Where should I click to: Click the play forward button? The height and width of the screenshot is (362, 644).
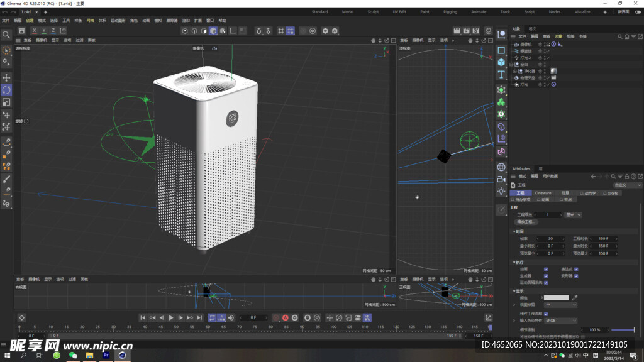click(x=171, y=317)
